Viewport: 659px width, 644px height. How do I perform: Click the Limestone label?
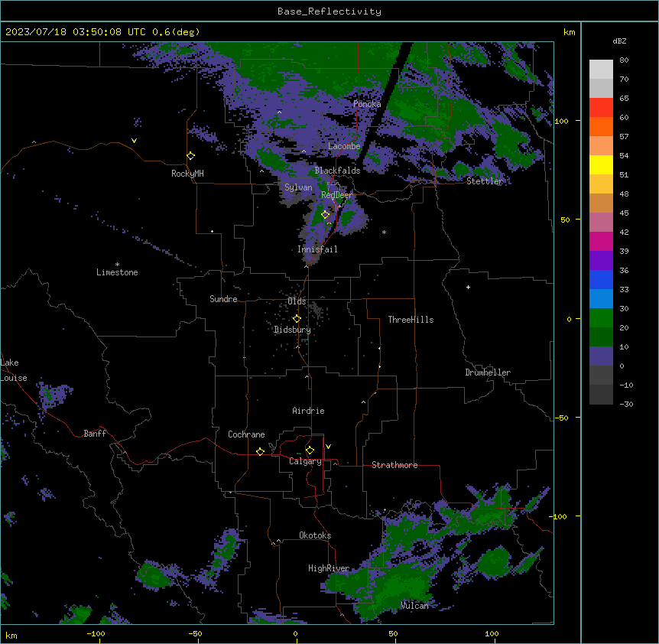pos(117,272)
